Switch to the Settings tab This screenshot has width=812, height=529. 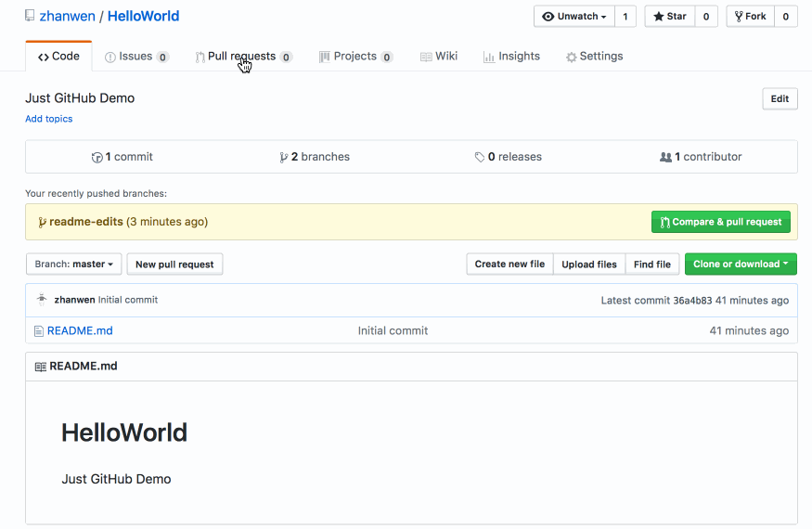(x=594, y=56)
